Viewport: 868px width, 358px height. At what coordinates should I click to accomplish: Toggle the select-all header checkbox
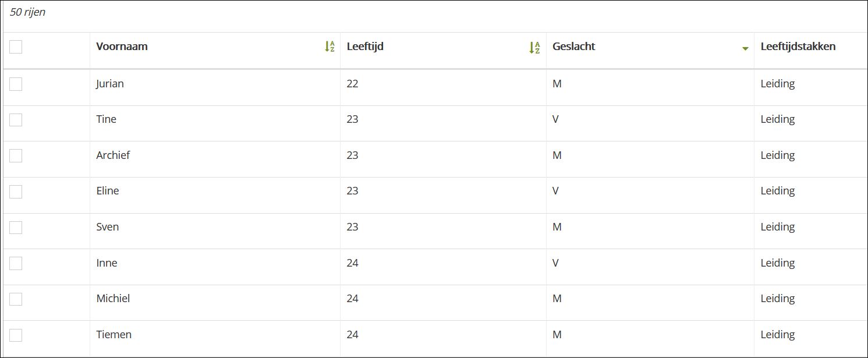16,47
